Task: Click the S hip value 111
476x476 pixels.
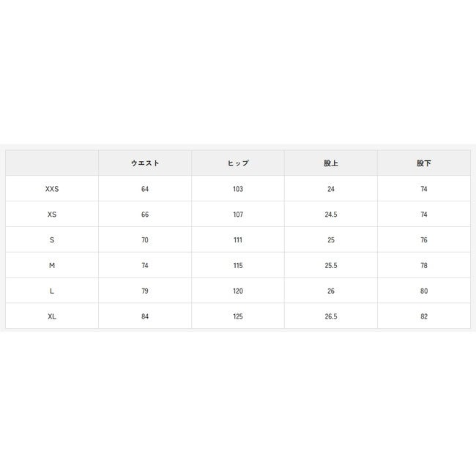Action: tap(238, 239)
